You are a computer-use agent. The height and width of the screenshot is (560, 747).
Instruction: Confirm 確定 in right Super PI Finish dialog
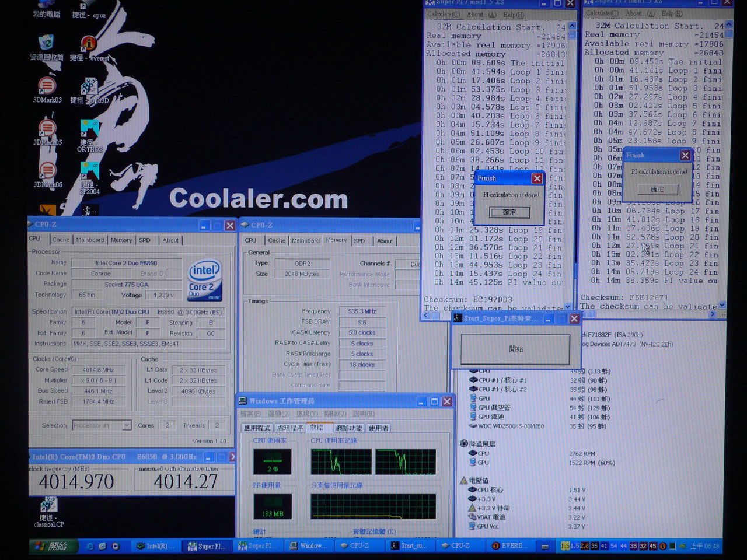point(657,190)
